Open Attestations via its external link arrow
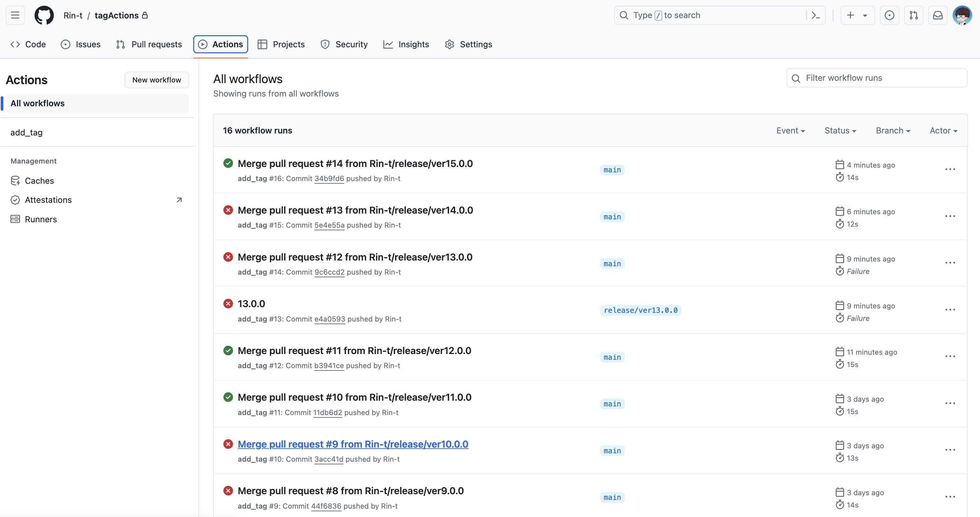The image size is (980, 517). point(179,200)
